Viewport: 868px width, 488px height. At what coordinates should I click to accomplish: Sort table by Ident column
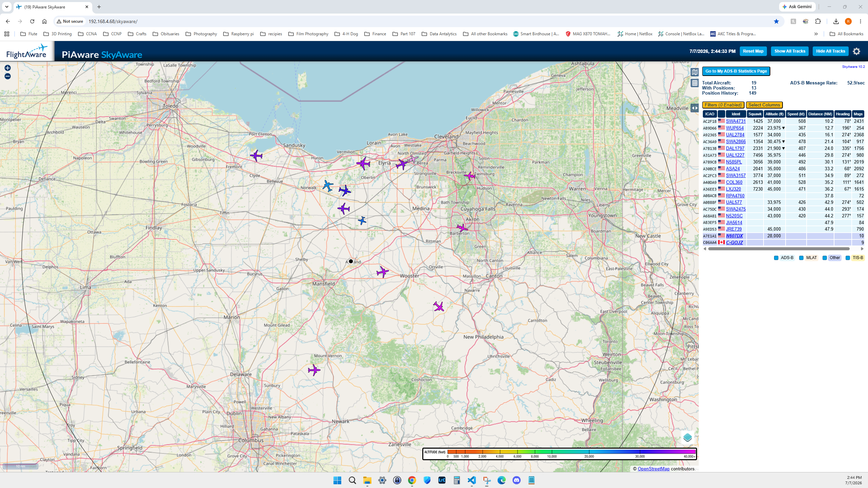(736, 114)
